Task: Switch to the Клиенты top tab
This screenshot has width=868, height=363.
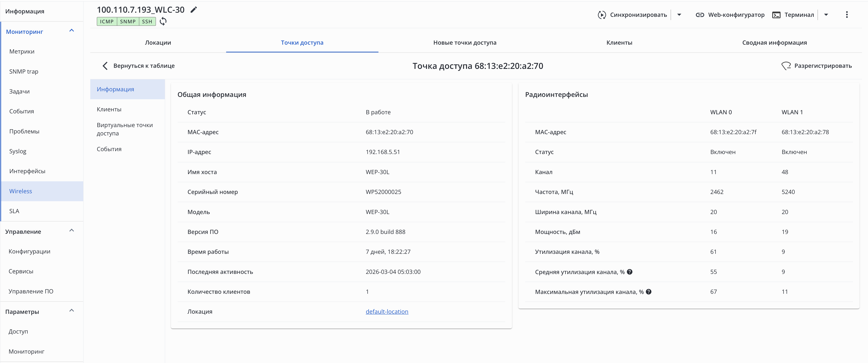Action: click(x=619, y=43)
